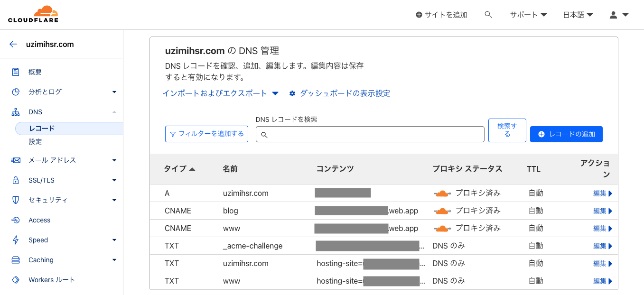Toggle proxy cloud for uzimihsr.com A record

442,194
